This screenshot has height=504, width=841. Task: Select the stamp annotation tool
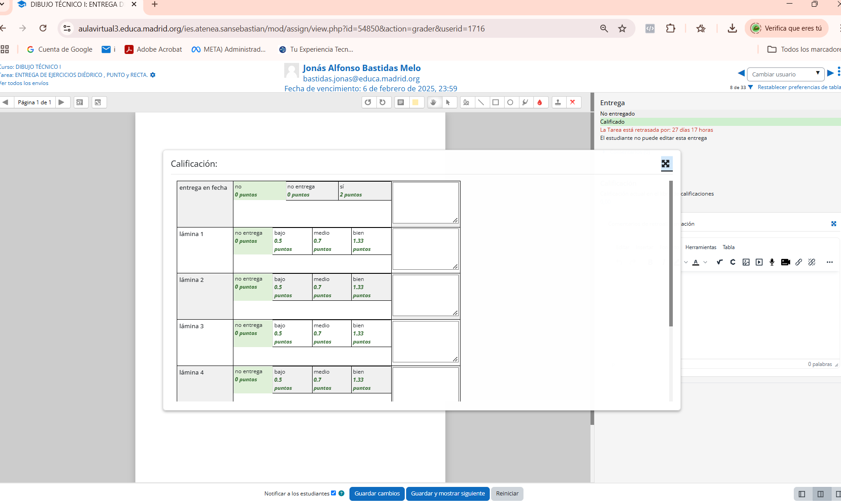click(x=558, y=103)
